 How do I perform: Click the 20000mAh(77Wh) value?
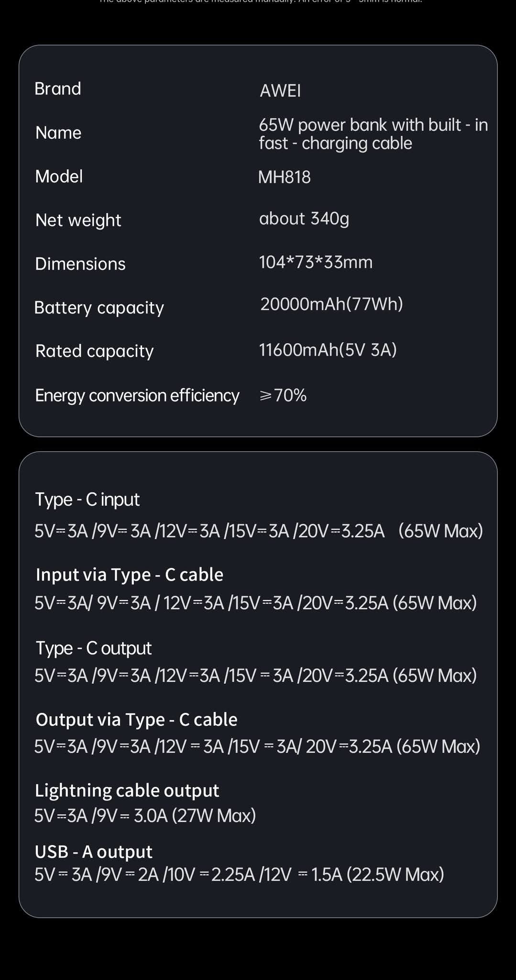click(x=331, y=304)
